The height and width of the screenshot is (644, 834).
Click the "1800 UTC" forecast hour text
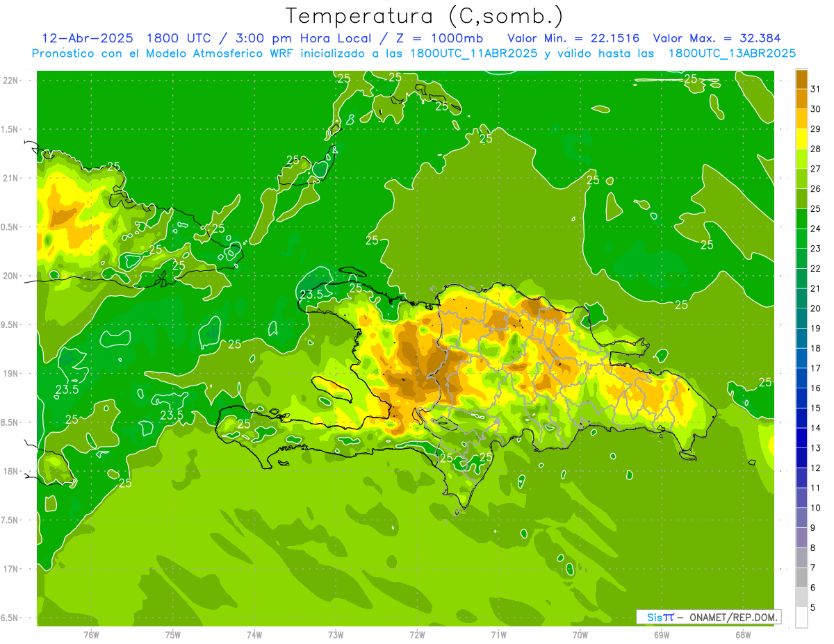179,38
